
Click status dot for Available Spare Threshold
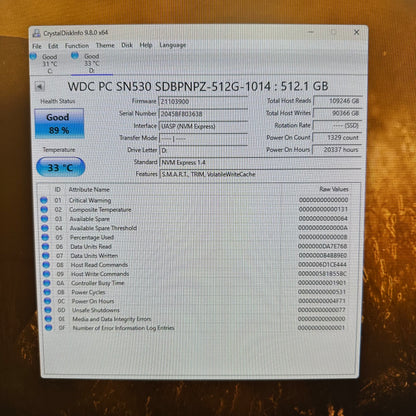click(45, 228)
